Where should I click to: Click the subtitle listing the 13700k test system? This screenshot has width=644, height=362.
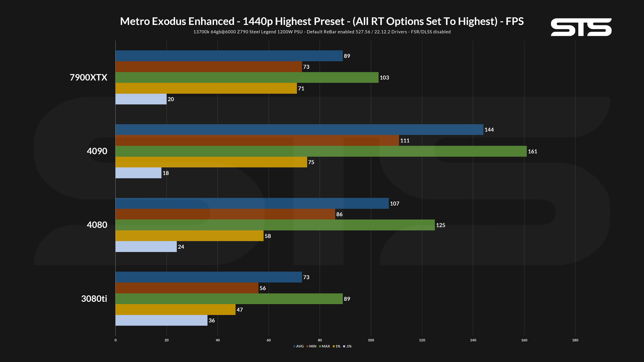(322, 32)
